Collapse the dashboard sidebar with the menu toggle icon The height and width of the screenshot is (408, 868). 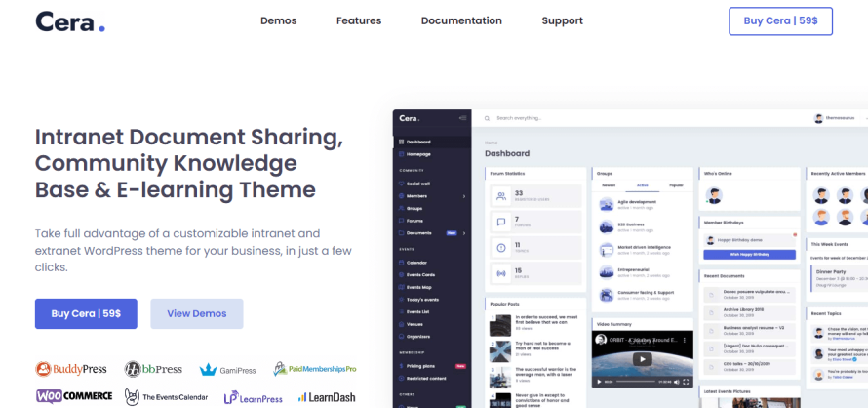pyautogui.click(x=463, y=118)
